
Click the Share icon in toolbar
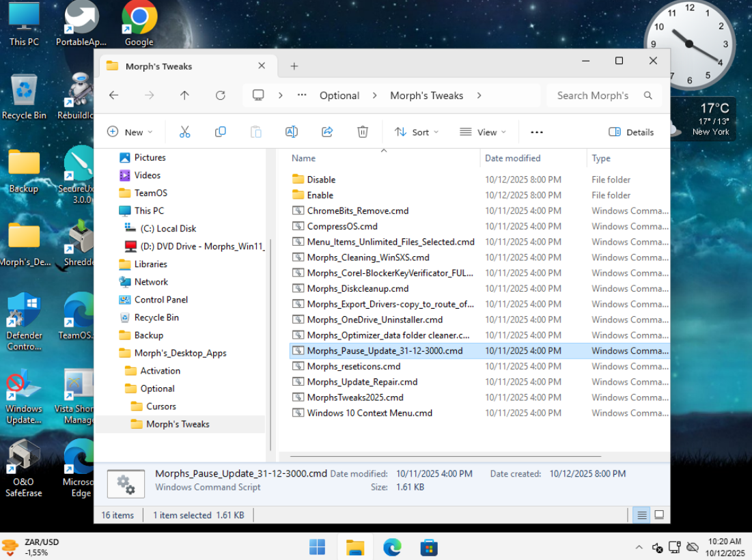click(x=327, y=132)
